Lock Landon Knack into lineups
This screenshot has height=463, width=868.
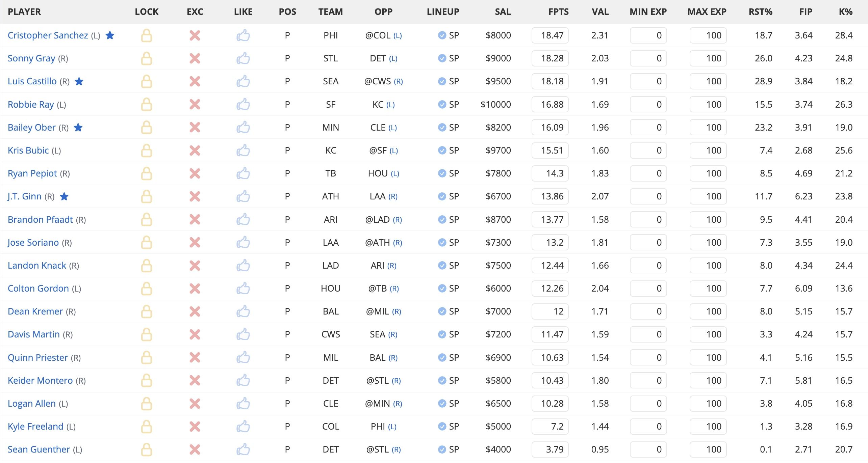(146, 266)
